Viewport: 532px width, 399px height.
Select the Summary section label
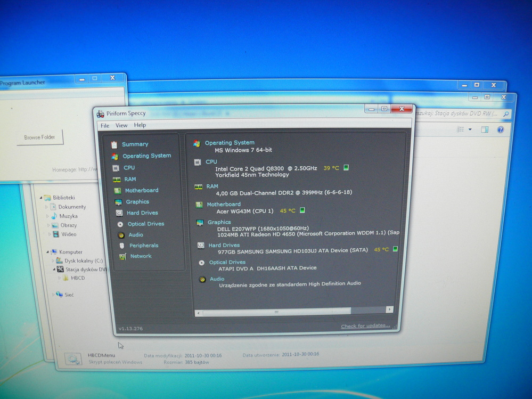[x=135, y=144]
